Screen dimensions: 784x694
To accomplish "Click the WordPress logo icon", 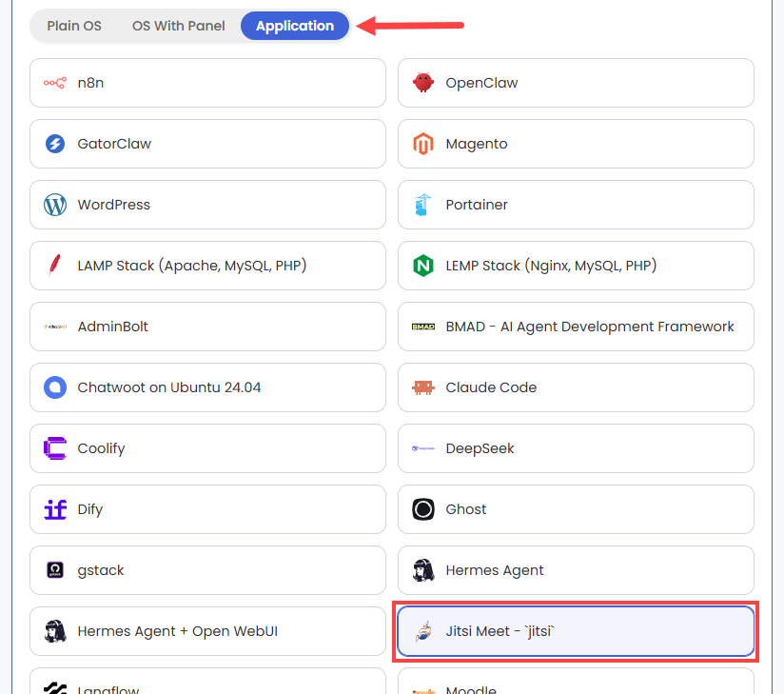I will click(x=55, y=205).
